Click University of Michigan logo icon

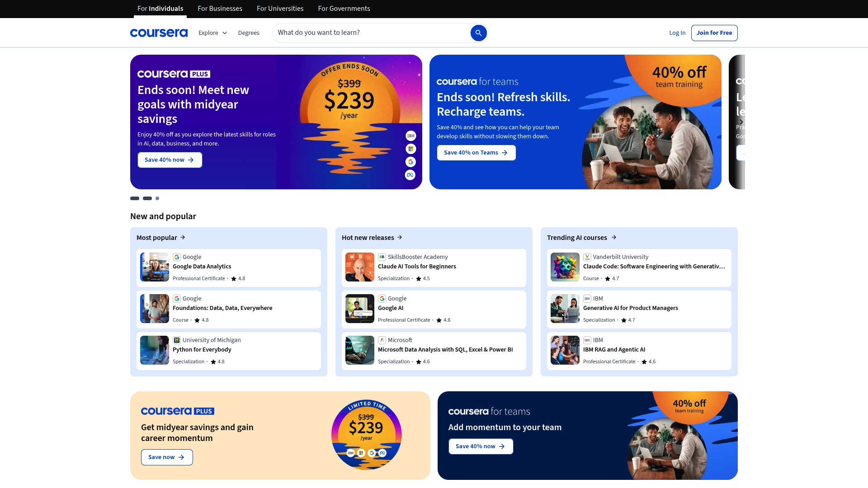[x=177, y=340]
